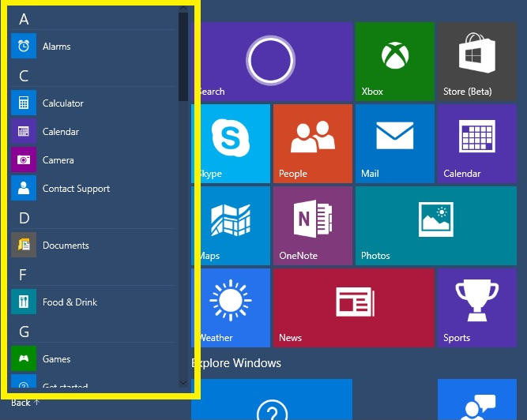The height and width of the screenshot is (420, 527).
Task: Select the letter F group header
Action: (x=23, y=275)
